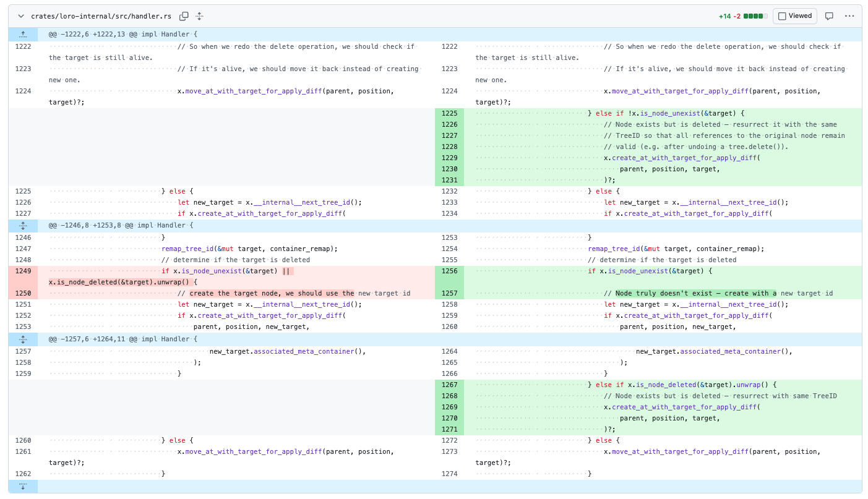The image size is (868, 499).
Task: Click the '// determine if the target is deleted' comment on left
Action: tap(236, 260)
